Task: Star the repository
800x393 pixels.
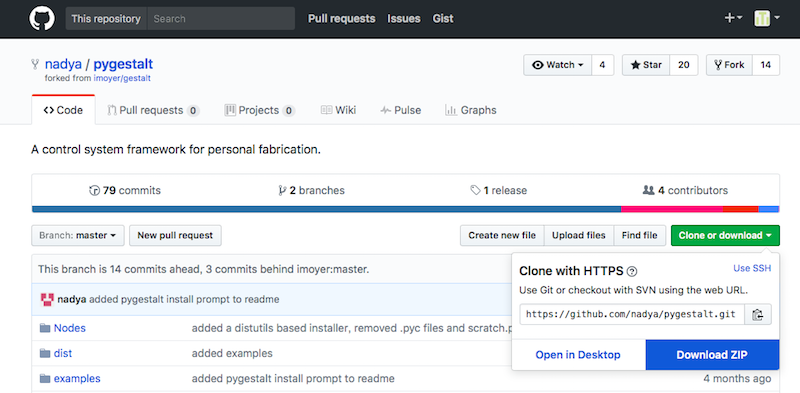Action: pyautogui.click(x=646, y=65)
